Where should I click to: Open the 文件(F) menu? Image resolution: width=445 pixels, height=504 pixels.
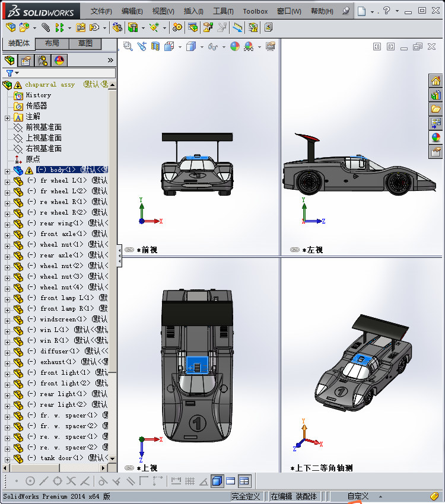(101, 11)
